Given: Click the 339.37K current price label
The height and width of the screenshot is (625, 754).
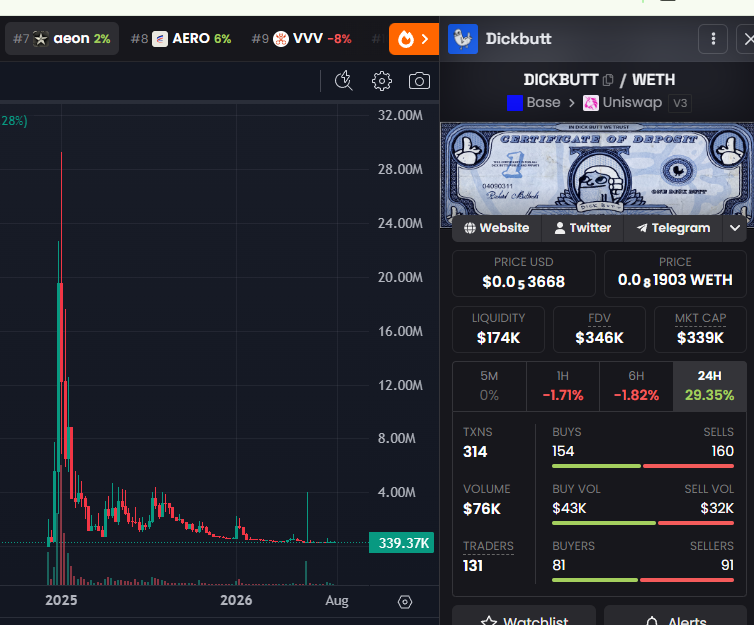Looking at the screenshot, I should tap(402, 543).
